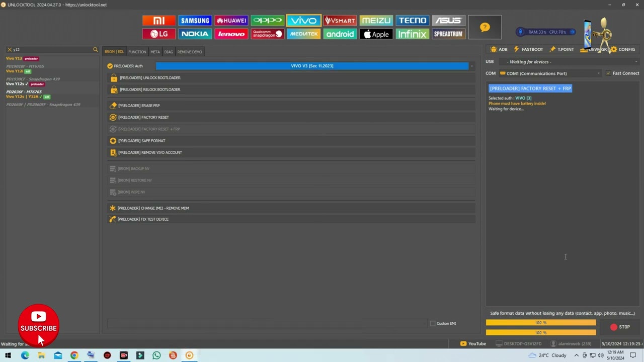Switch to the DIAG tab
Screen dimensions: 644x362
169,52
